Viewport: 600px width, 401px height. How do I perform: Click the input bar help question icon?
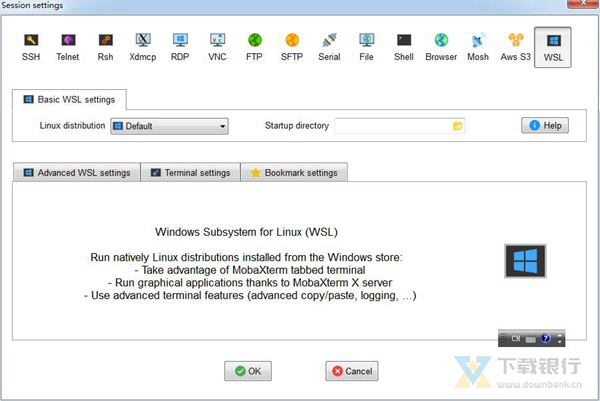[546, 338]
